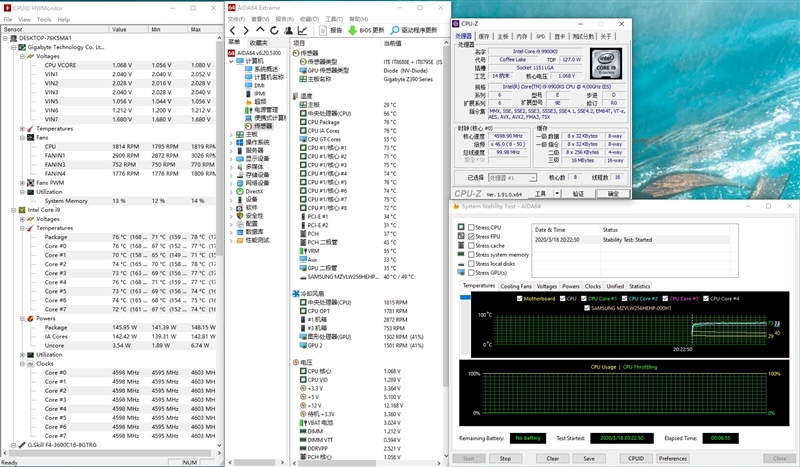This screenshot has width=800, height=467.
Task: Switch to CPU-Z 内存 tab
Action: point(521,36)
